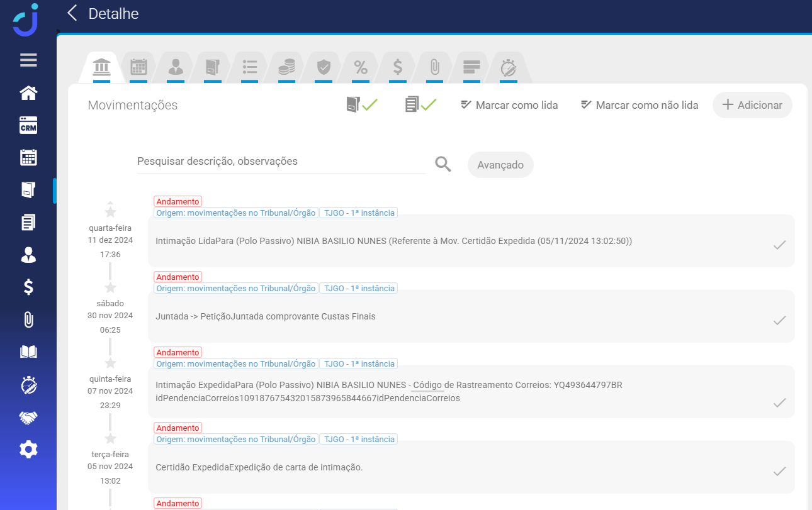Expand the hamburger menu

pos(28,60)
